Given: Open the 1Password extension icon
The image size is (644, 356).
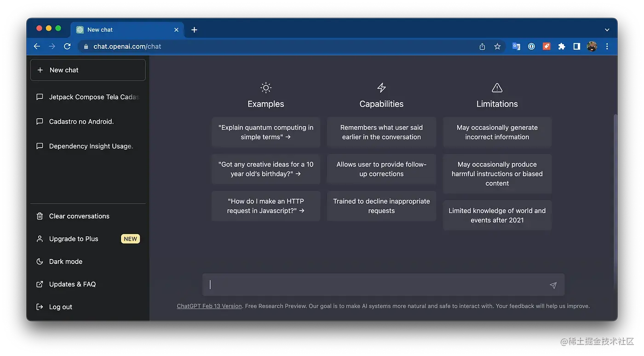Looking at the screenshot, I should 531,46.
